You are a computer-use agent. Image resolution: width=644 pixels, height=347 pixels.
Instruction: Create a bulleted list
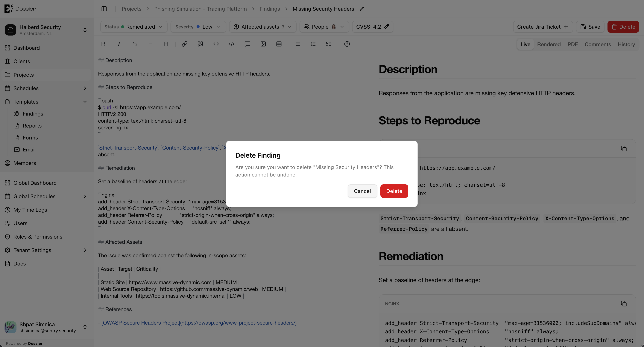click(x=297, y=44)
